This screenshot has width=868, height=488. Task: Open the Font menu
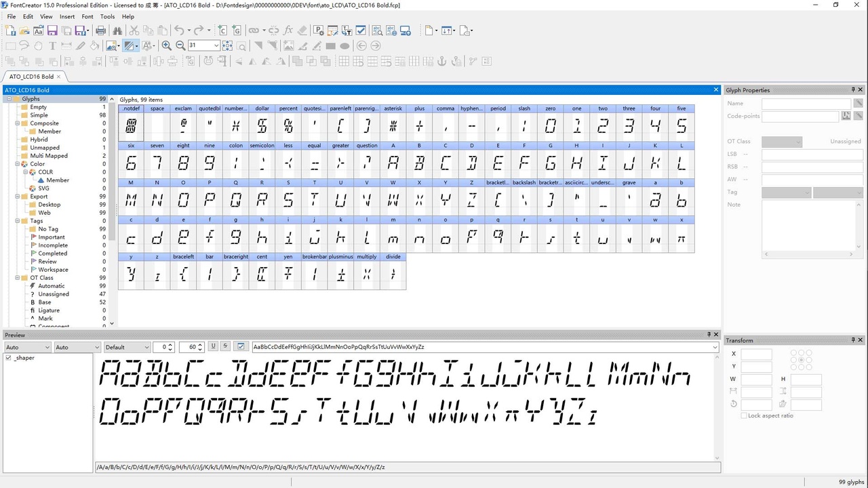coord(87,16)
